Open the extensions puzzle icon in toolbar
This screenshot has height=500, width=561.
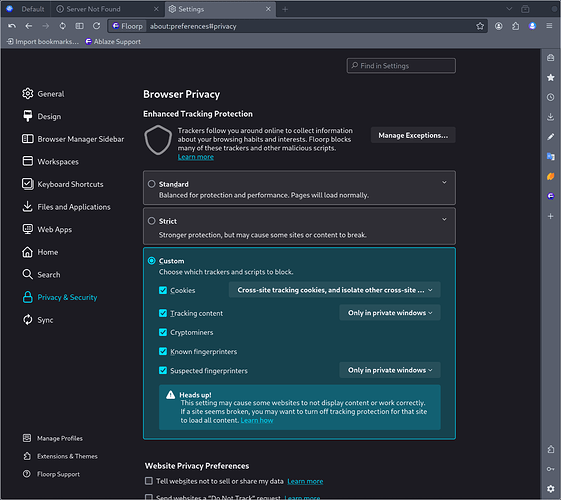(x=515, y=26)
